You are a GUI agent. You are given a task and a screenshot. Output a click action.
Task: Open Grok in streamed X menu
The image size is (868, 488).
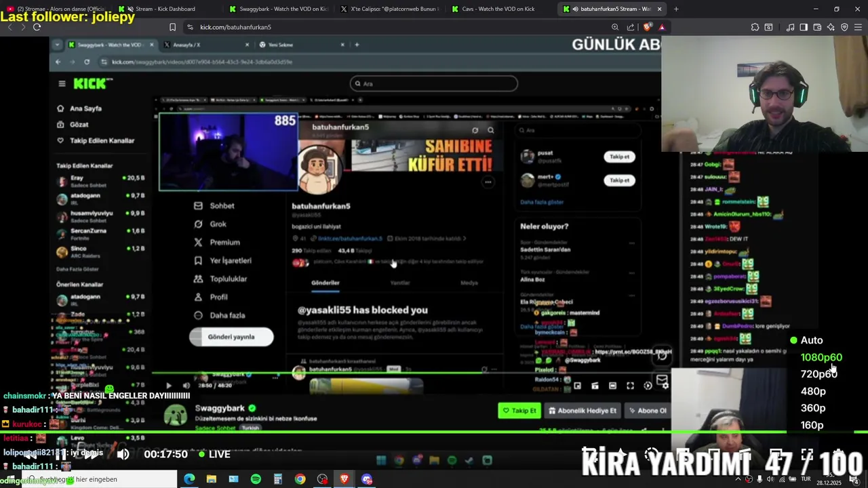tap(210, 224)
